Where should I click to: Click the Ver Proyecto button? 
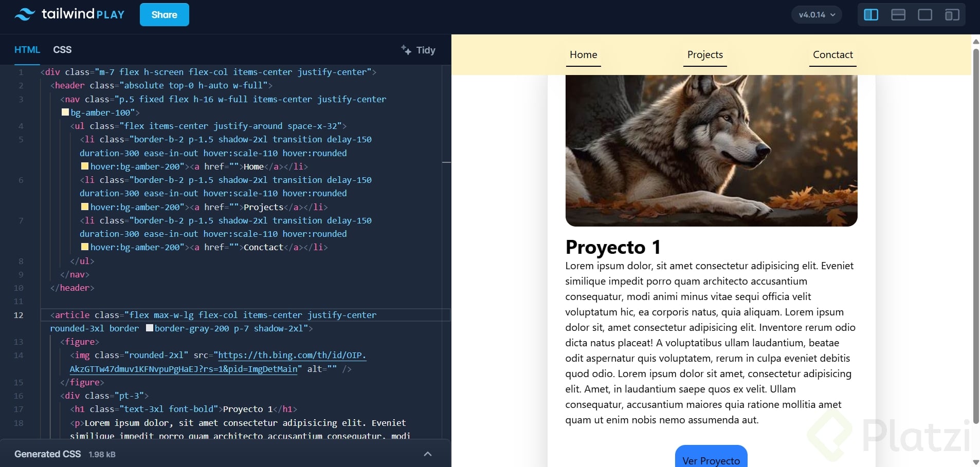click(x=710, y=461)
